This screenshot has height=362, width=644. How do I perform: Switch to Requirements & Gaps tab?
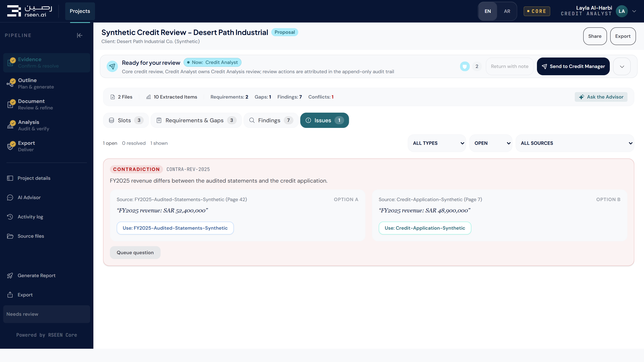point(196,120)
